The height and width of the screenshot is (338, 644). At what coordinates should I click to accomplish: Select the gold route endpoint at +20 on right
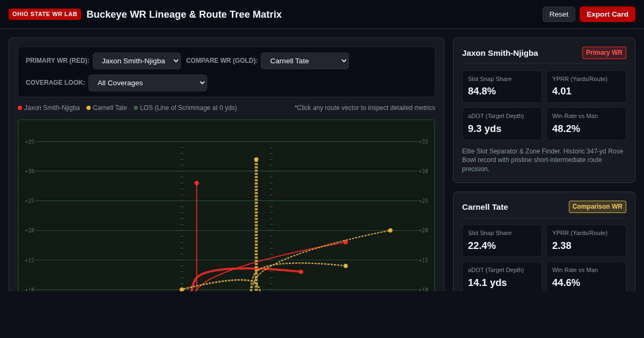click(390, 230)
